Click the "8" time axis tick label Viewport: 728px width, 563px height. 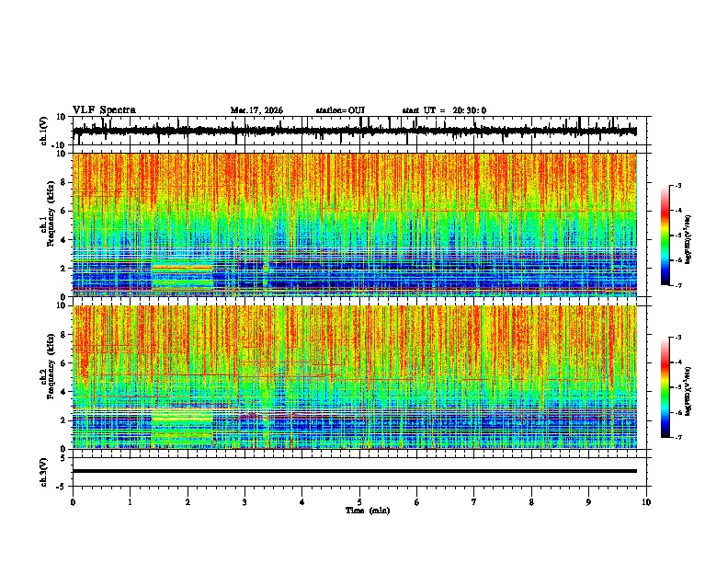[531, 501]
